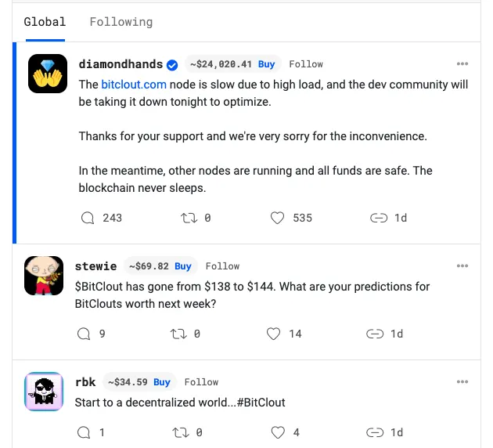Screen dimensions: 493x448
Task: Like the diamondhands post
Action: 277,218
